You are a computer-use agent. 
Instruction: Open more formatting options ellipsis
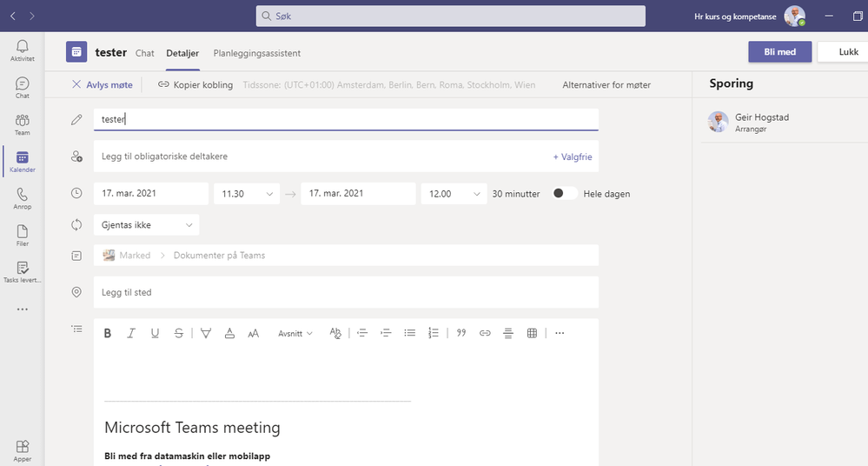click(560, 333)
